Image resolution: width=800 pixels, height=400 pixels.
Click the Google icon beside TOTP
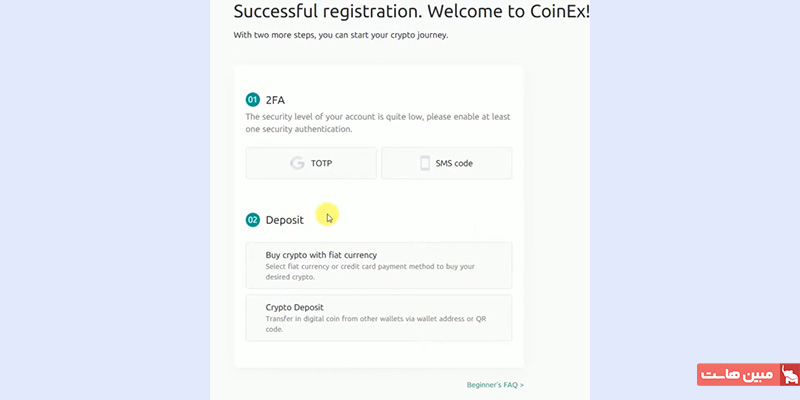coord(297,163)
